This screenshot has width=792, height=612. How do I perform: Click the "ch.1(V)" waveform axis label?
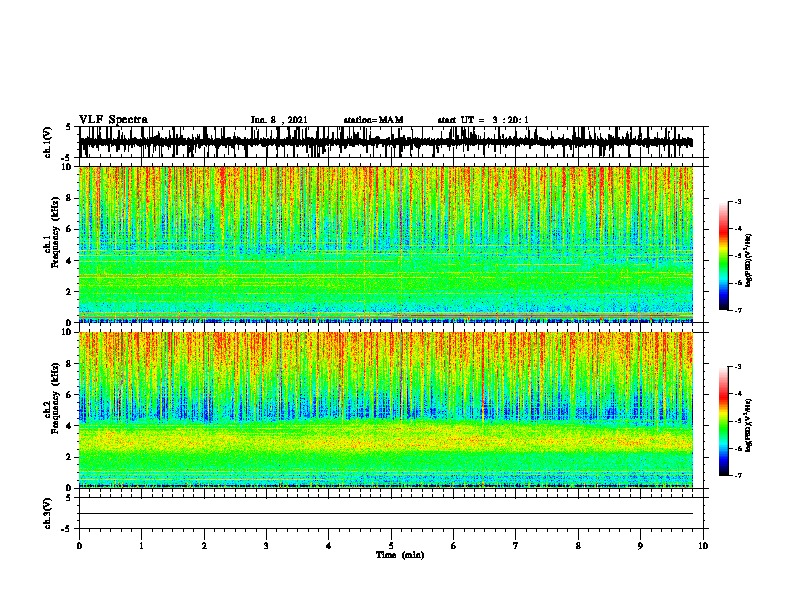click(48, 142)
